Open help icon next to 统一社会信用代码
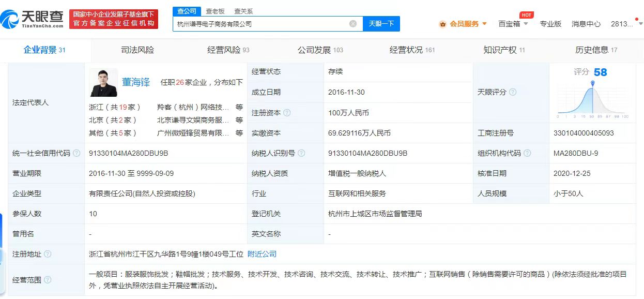 [x=76, y=153]
